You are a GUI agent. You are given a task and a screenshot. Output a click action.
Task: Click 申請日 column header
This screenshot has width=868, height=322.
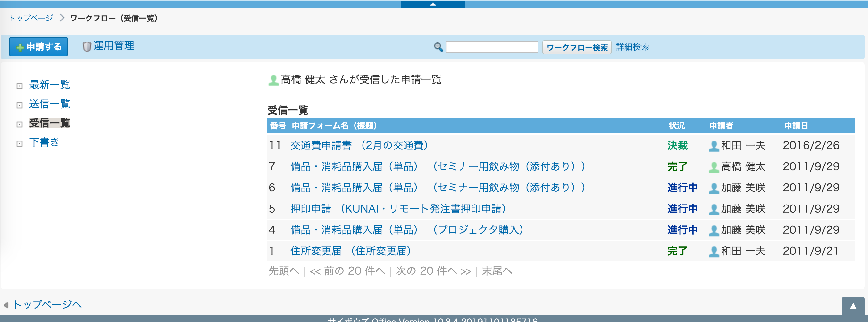click(796, 126)
